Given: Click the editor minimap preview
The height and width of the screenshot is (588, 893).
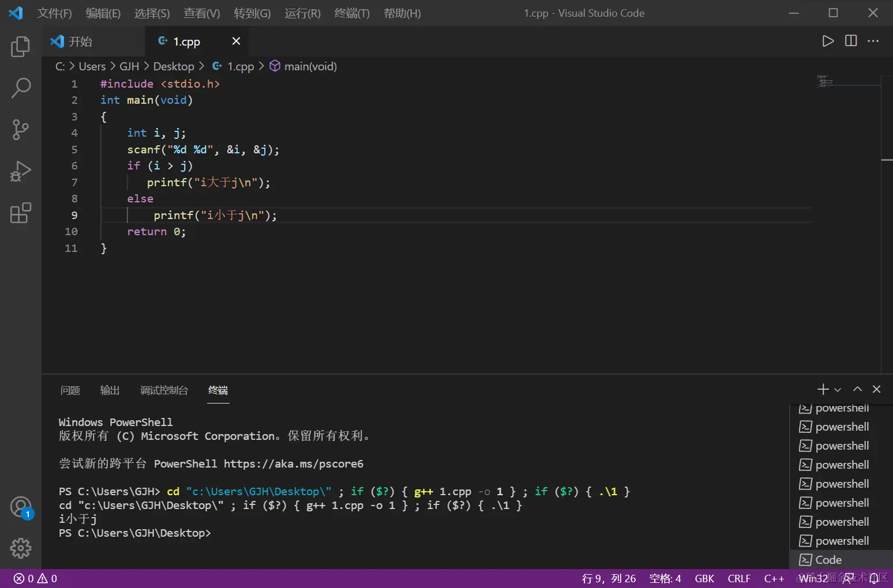Looking at the screenshot, I should point(825,81).
